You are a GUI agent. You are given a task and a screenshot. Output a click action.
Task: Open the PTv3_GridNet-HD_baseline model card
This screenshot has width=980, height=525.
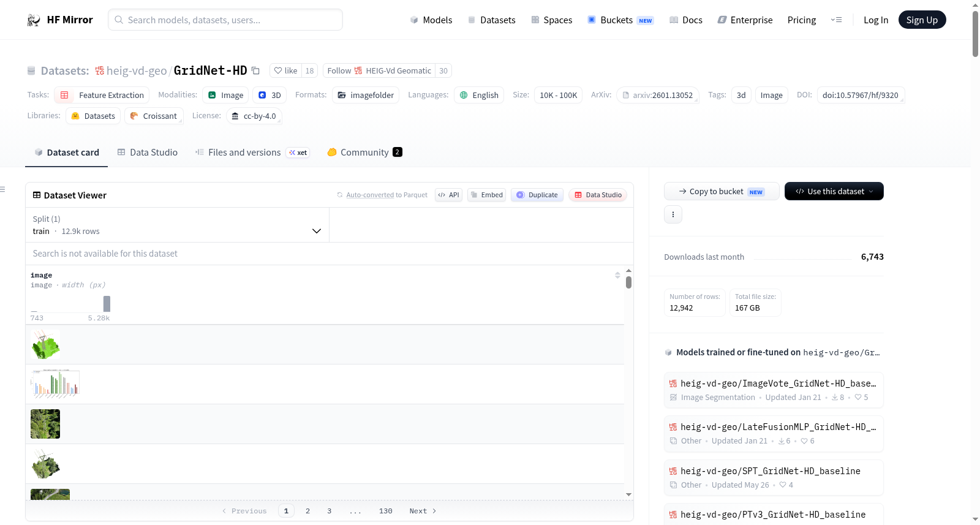(774, 515)
